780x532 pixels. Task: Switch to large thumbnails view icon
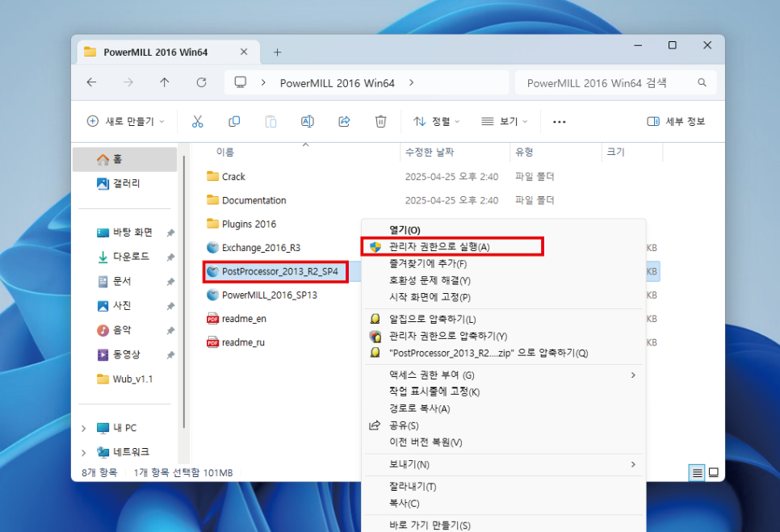coord(713,473)
